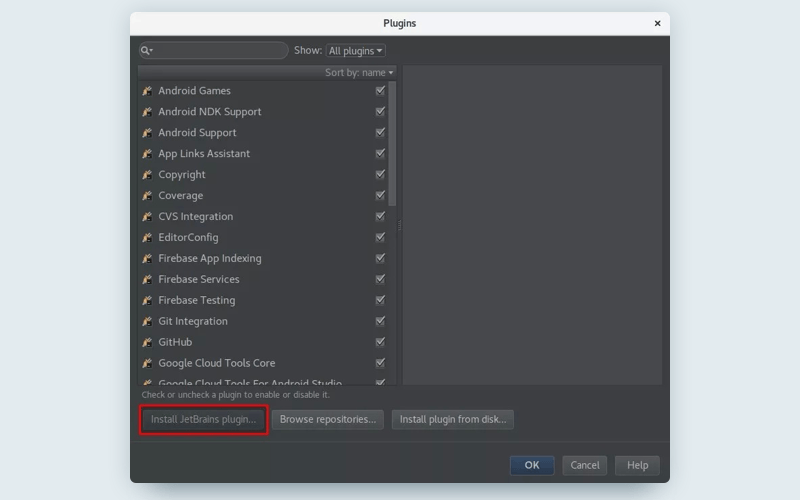Image resolution: width=800 pixels, height=500 pixels.
Task: Toggle the Git Integration checkbox
Action: pyautogui.click(x=380, y=320)
